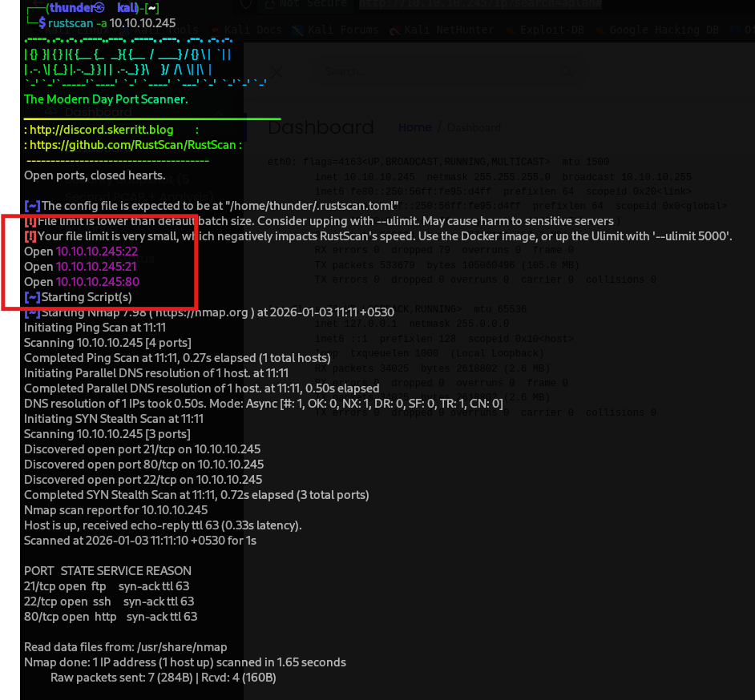Viewport: 755px width, 700px height.
Task: Click 'Discovered open port 80/tcp' line
Action: pyautogui.click(x=144, y=465)
